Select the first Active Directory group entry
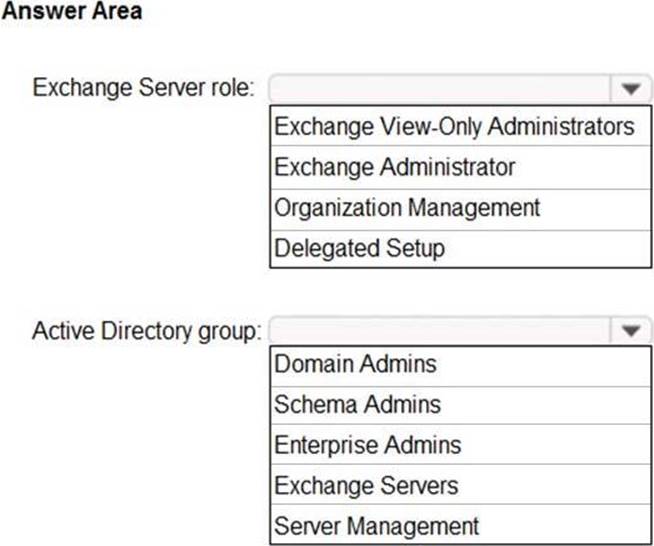 tap(356, 364)
